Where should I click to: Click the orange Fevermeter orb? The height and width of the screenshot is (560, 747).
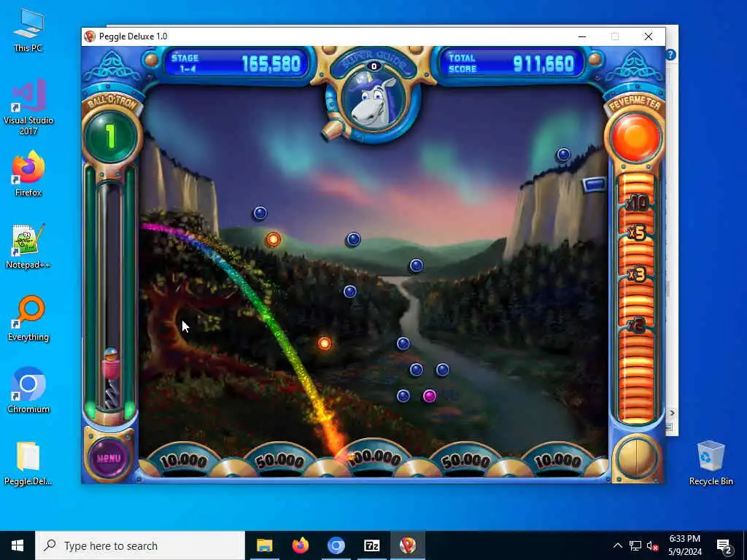[x=635, y=137]
